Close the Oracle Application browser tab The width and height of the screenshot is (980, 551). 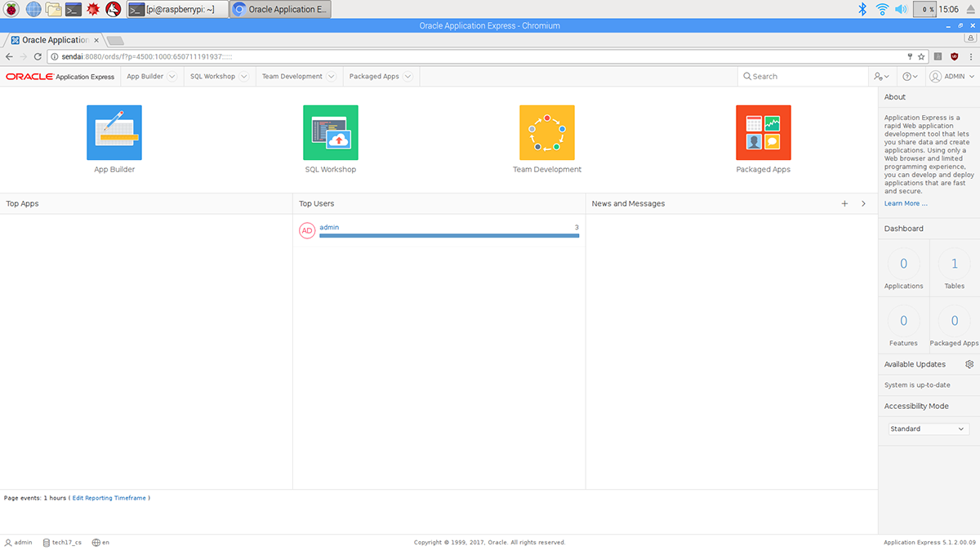pyautogui.click(x=97, y=40)
